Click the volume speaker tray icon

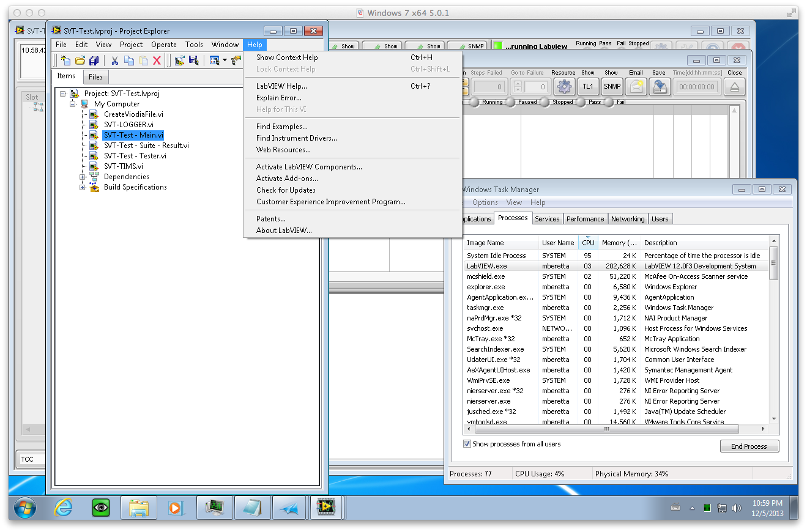[x=736, y=508]
